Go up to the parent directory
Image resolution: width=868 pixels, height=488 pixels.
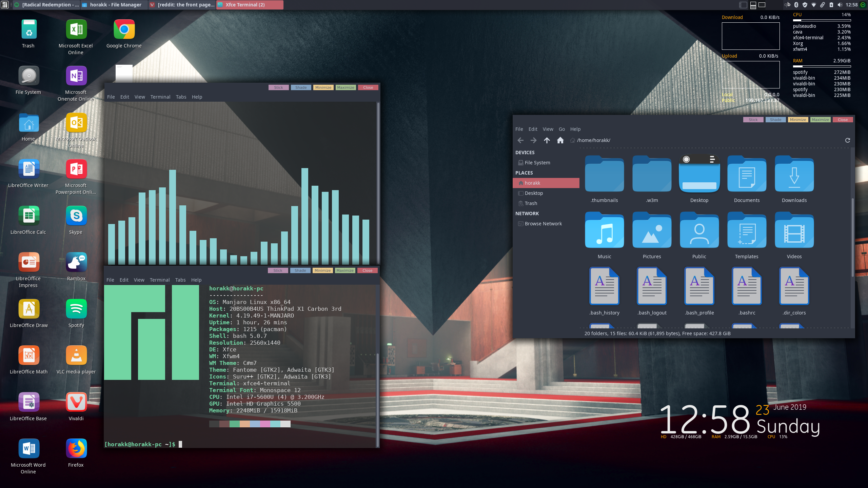[547, 140]
